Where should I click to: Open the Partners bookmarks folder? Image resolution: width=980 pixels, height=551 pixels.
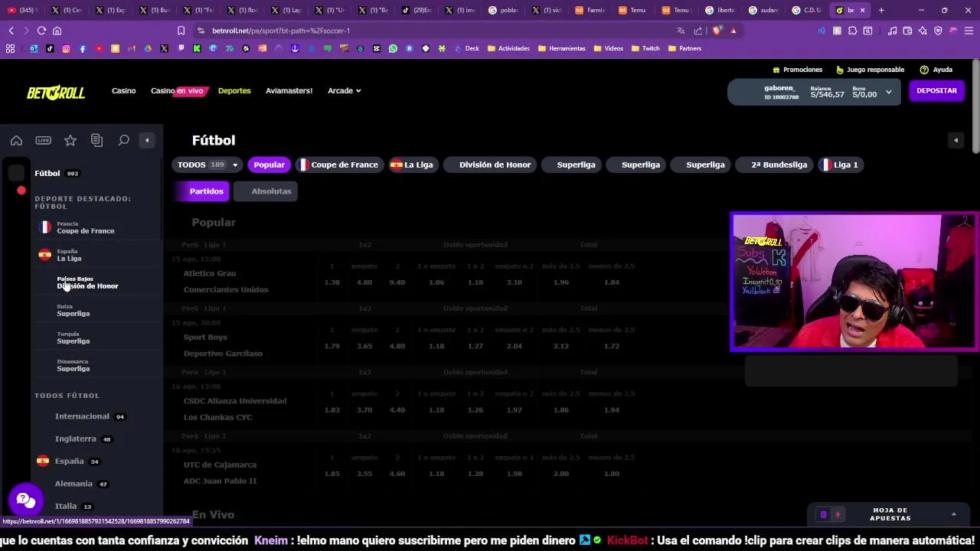[684, 48]
